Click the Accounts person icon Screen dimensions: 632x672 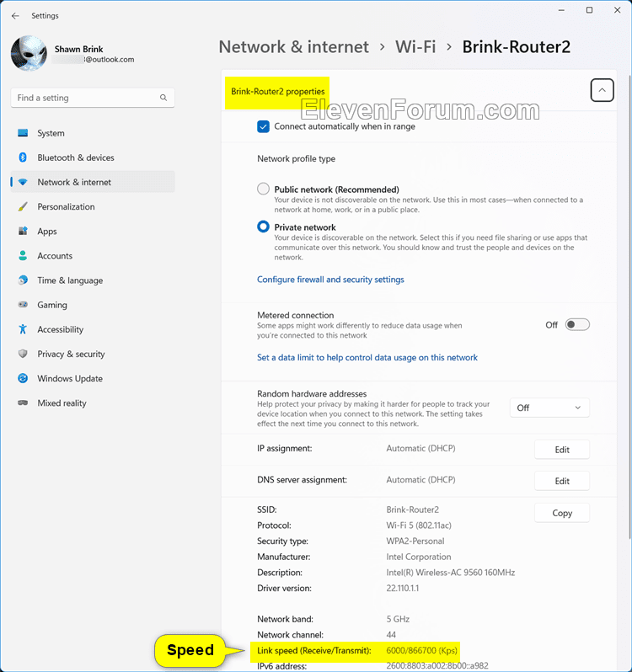point(23,255)
